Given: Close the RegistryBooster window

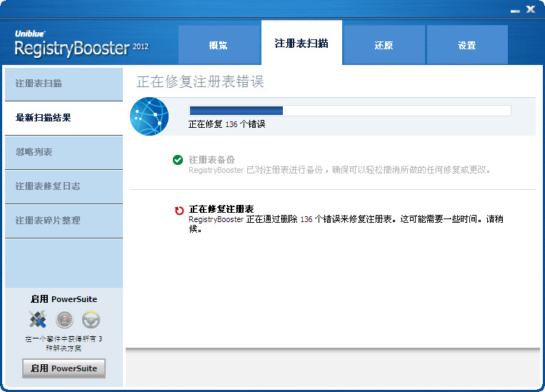Looking at the screenshot, I should 531,9.
